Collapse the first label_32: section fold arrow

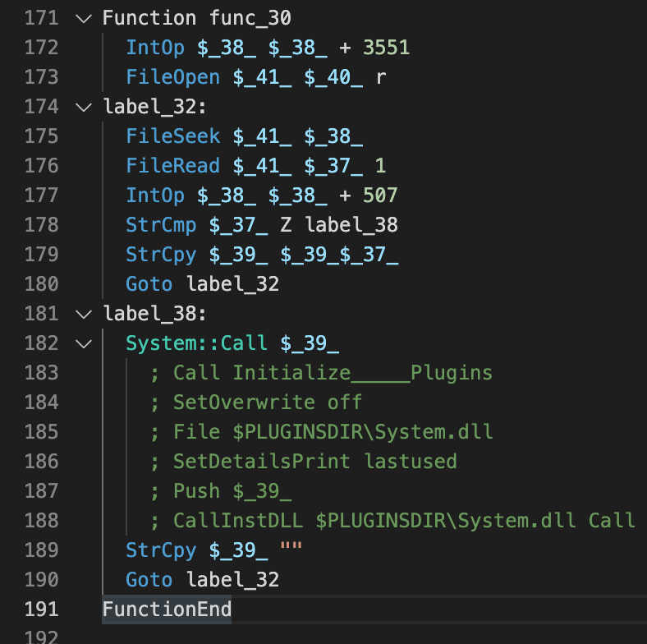point(83,107)
